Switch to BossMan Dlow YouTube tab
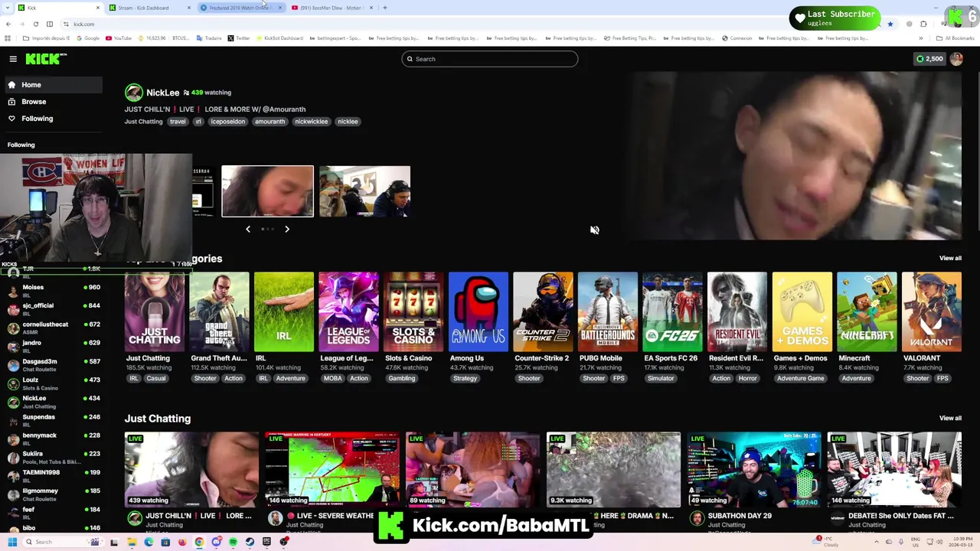 click(331, 8)
